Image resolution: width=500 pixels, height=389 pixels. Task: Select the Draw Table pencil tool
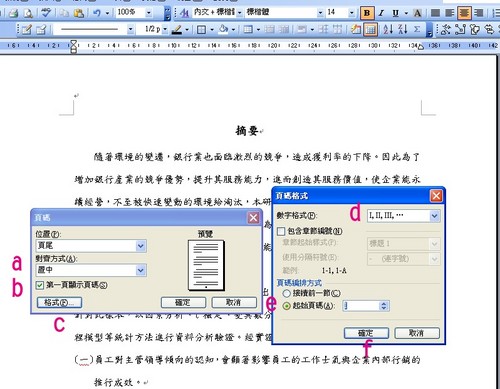26,30
